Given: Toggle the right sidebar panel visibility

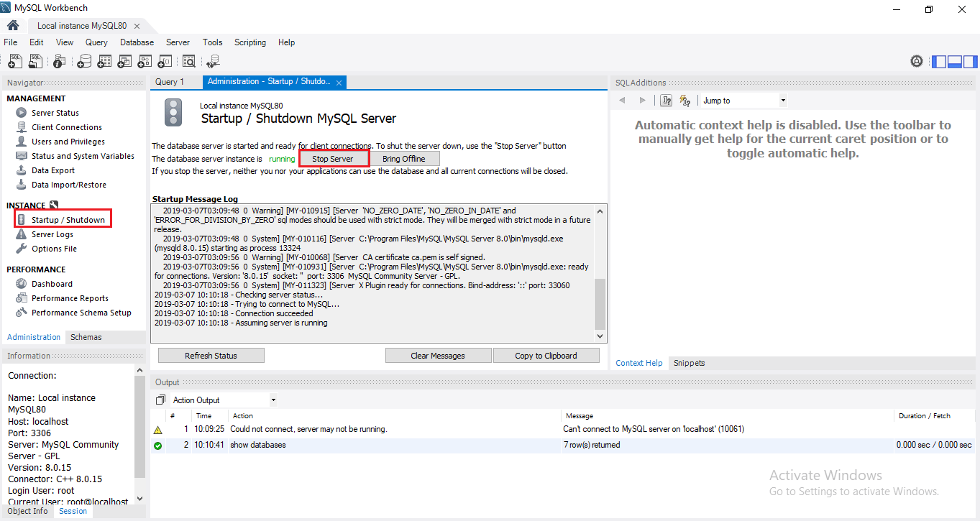Looking at the screenshot, I should coord(971,61).
